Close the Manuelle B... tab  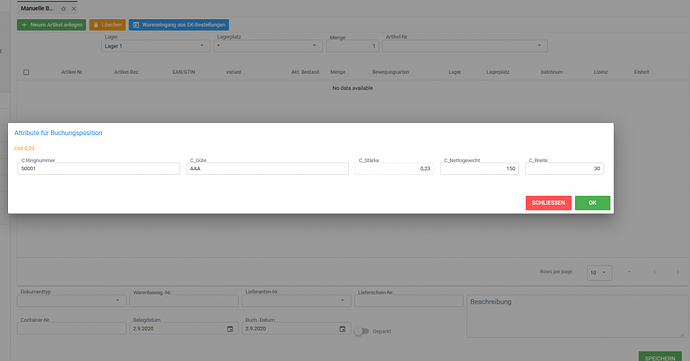point(74,8)
